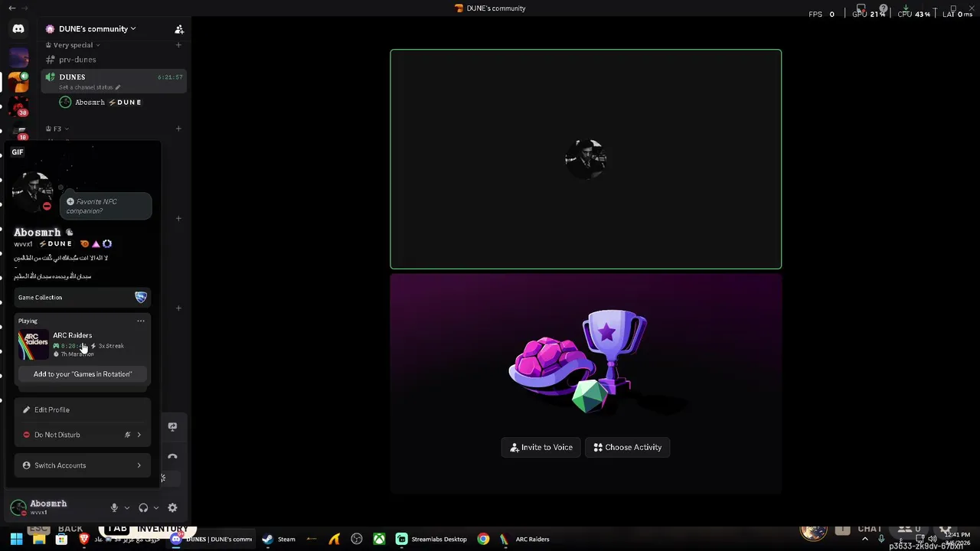This screenshot has width=980, height=551.
Task: Open Google Chrome from the taskbar
Action: [483, 540]
